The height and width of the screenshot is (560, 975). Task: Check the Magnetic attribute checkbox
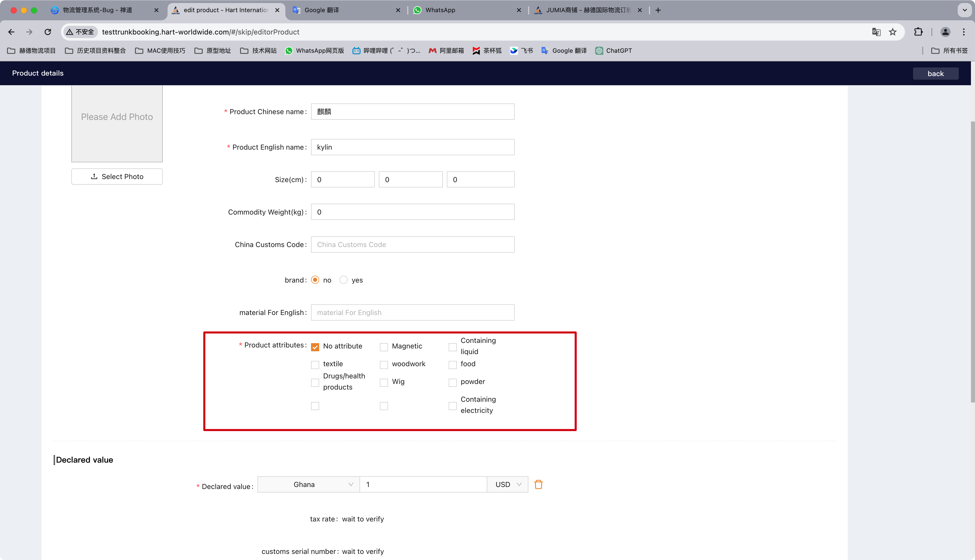(384, 347)
